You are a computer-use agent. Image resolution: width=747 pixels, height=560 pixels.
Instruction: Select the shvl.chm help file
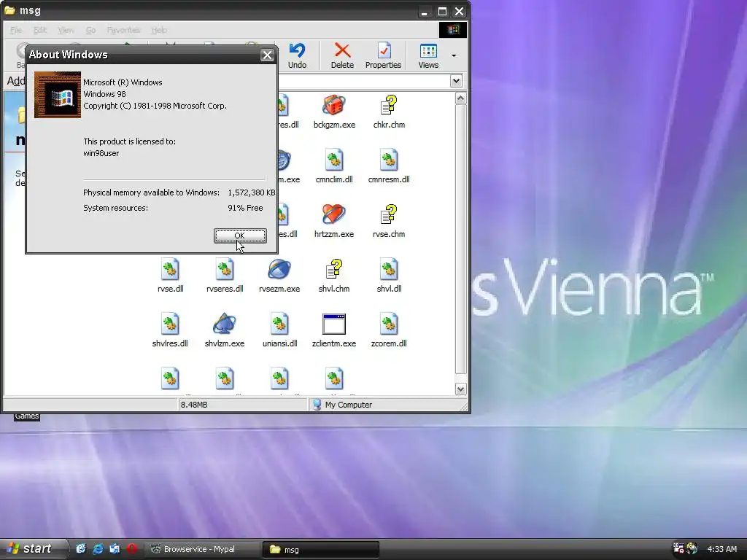[334, 276]
